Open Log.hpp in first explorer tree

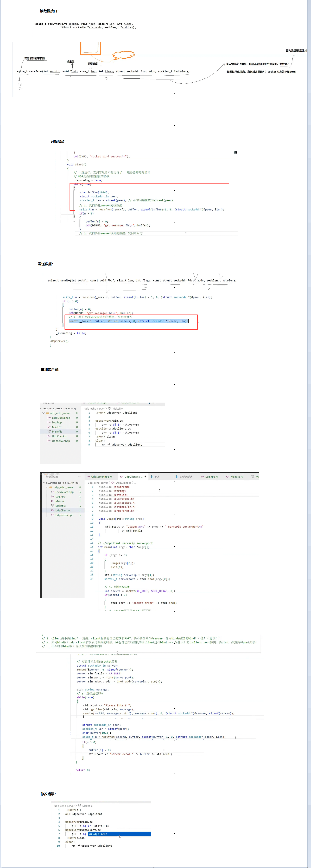point(56,422)
